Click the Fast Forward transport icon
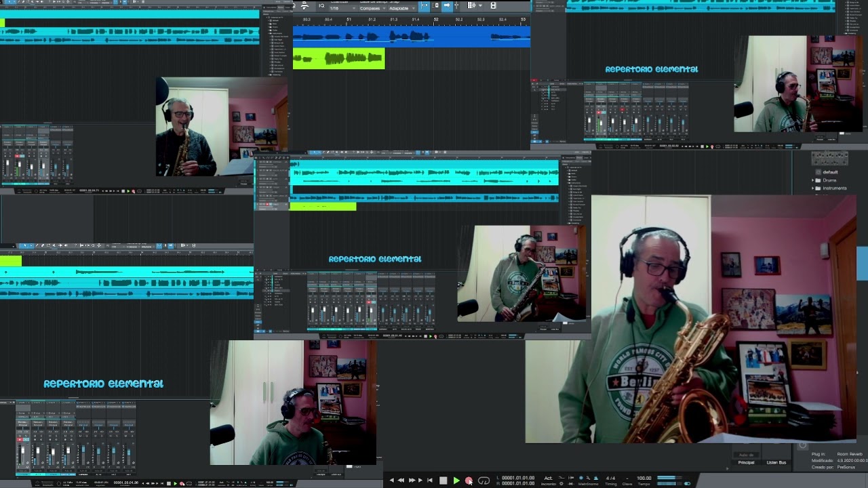The width and height of the screenshot is (868, 488). (412, 481)
